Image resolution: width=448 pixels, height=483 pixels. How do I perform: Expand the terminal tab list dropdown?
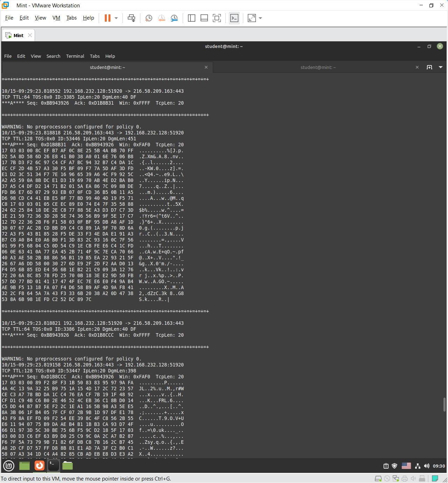point(441,67)
